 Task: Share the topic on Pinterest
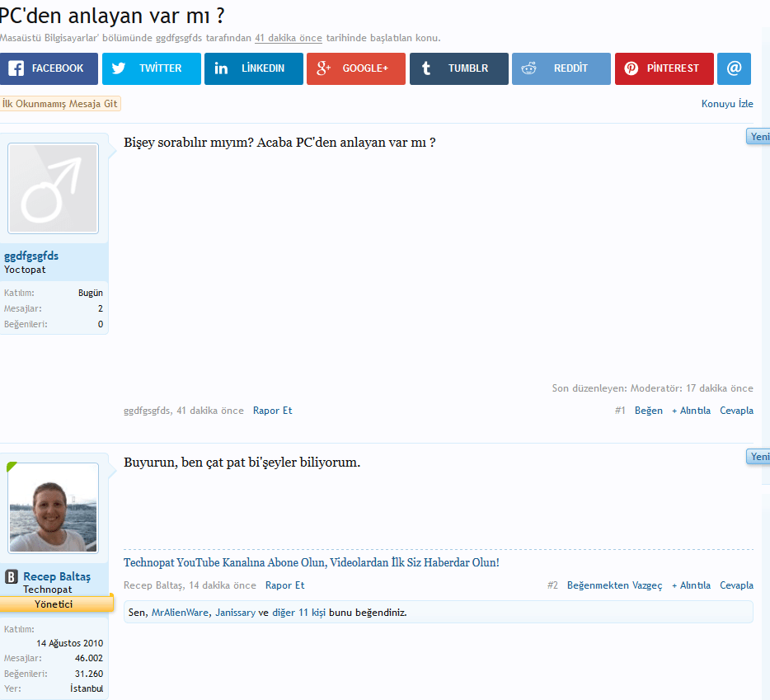(664, 68)
